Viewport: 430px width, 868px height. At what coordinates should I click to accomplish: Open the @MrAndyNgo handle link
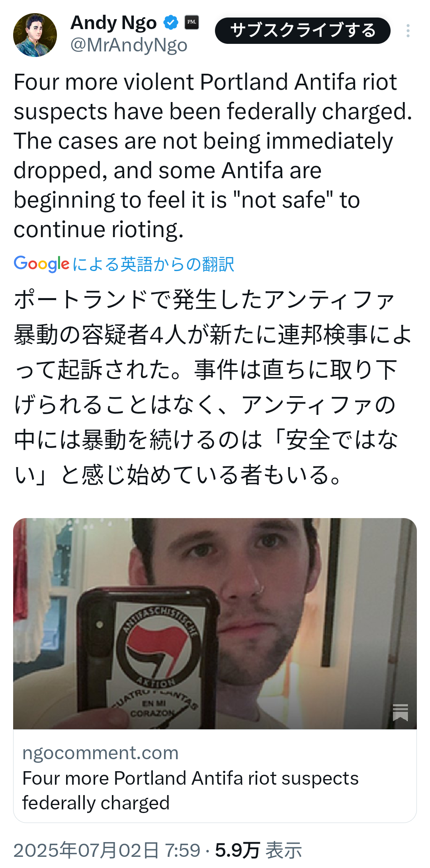click(129, 45)
